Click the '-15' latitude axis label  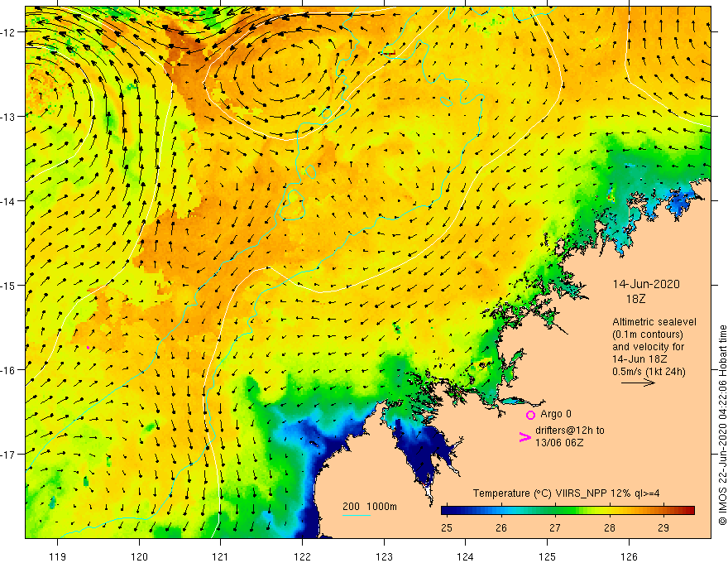(x=9, y=285)
